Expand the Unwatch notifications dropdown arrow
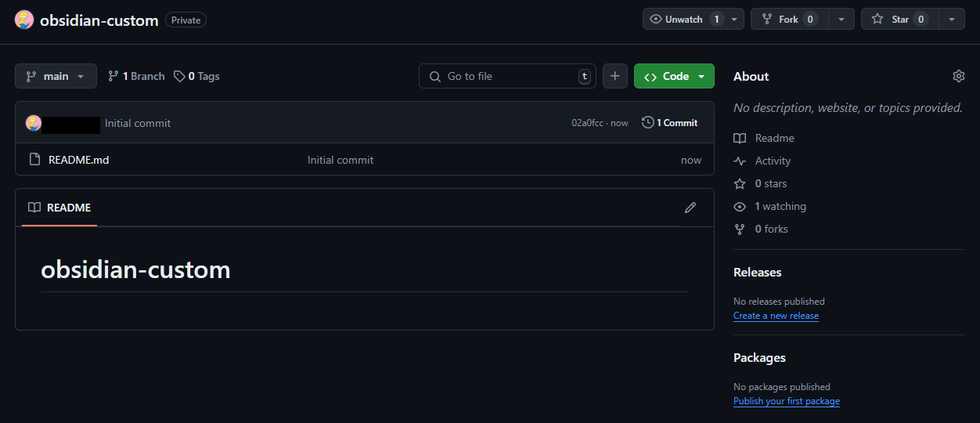 point(735,20)
